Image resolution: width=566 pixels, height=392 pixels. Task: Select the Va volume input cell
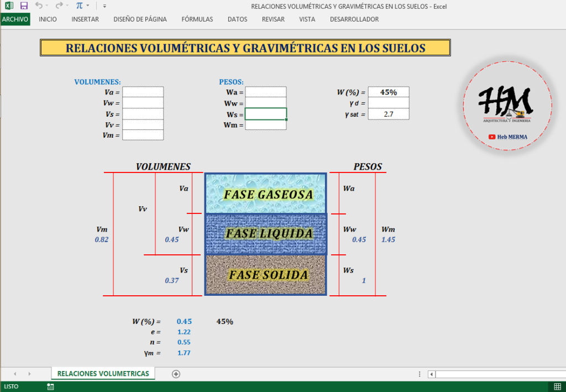[x=143, y=92]
